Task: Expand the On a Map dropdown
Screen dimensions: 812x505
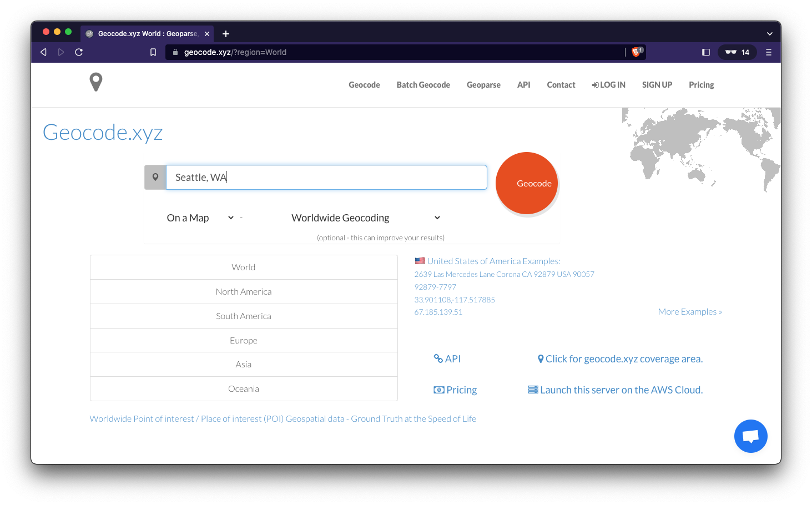Action: (x=200, y=218)
